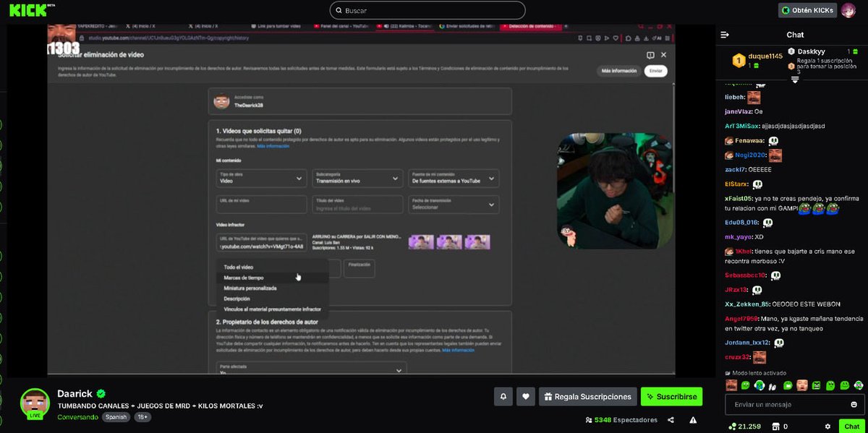Click the username Nogi2020 in chat
Image resolution: width=868 pixels, height=433 pixels.
pos(752,155)
